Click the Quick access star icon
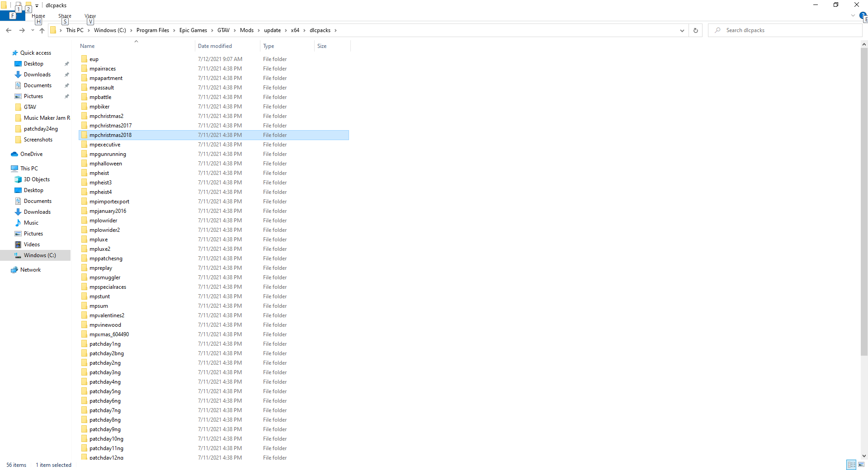 click(x=14, y=53)
